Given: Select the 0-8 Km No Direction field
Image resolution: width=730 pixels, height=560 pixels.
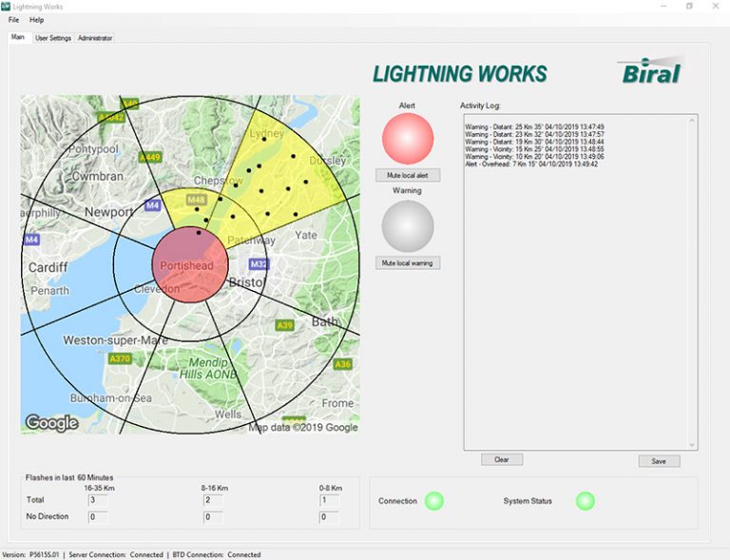Looking at the screenshot, I should pos(329,517).
